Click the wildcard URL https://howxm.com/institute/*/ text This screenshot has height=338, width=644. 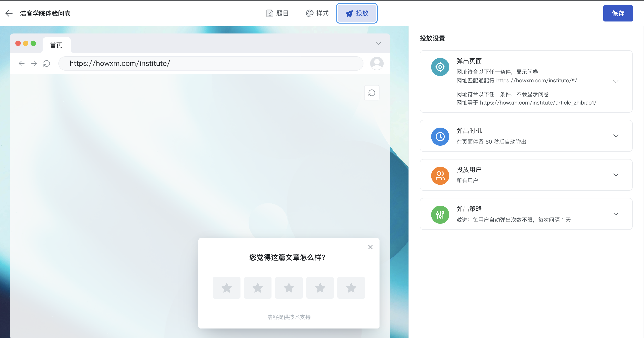pos(536,81)
